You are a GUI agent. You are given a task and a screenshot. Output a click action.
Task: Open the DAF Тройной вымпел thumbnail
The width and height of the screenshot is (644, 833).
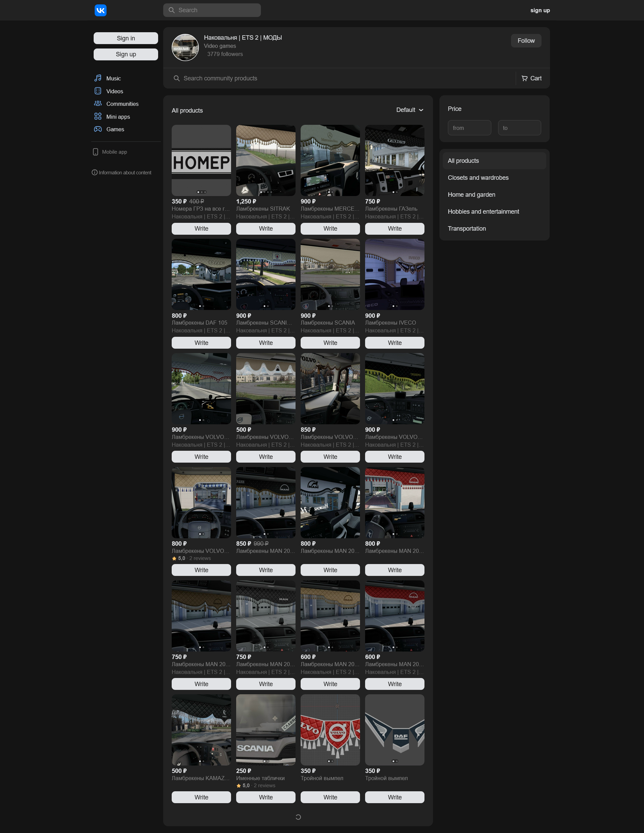[395, 730]
